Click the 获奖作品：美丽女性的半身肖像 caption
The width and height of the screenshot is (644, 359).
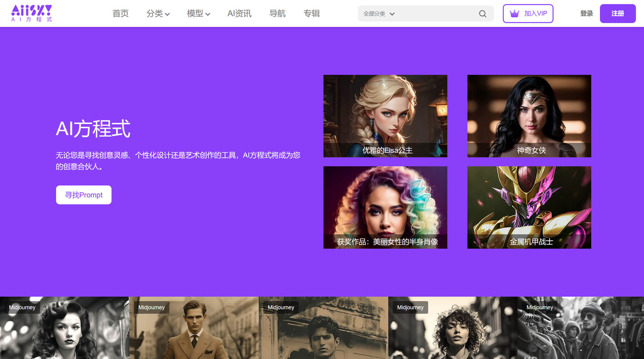point(387,242)
